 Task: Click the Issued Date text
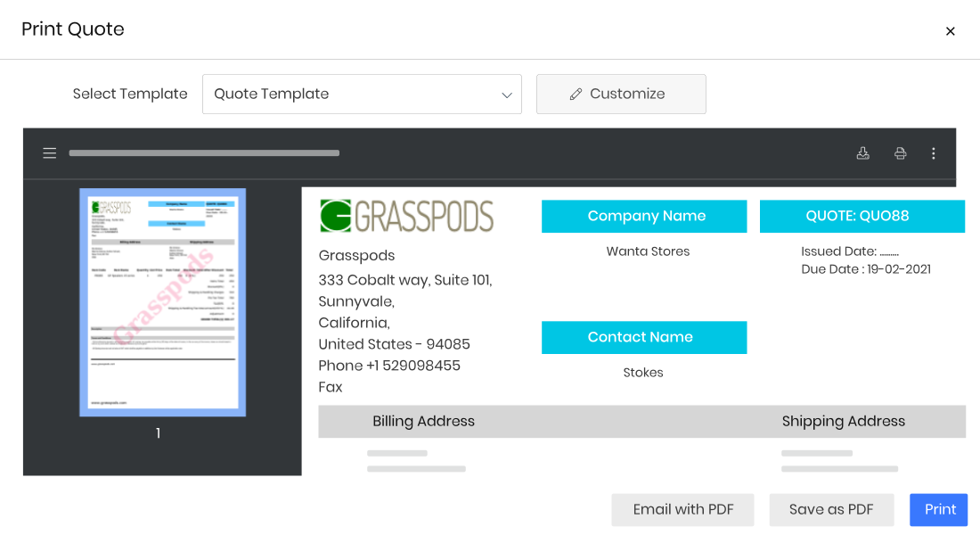(x=849, y=251)
